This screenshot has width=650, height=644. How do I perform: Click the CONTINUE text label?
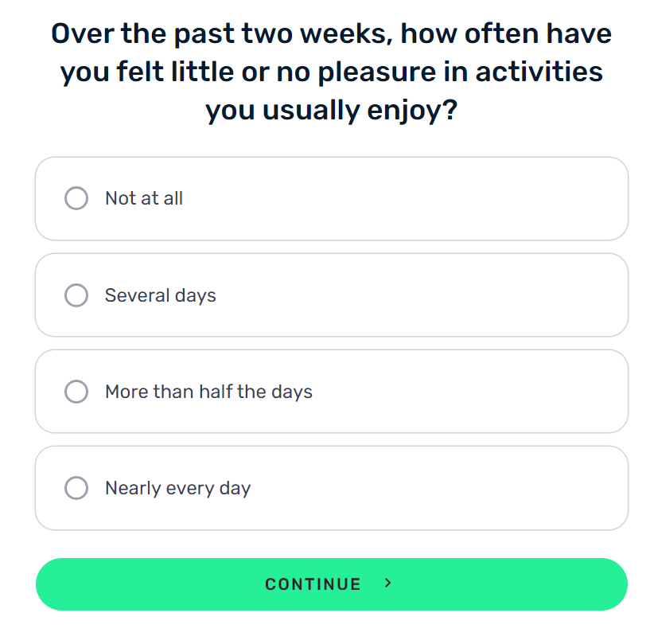pyautogui.click(x=313, y=584)
